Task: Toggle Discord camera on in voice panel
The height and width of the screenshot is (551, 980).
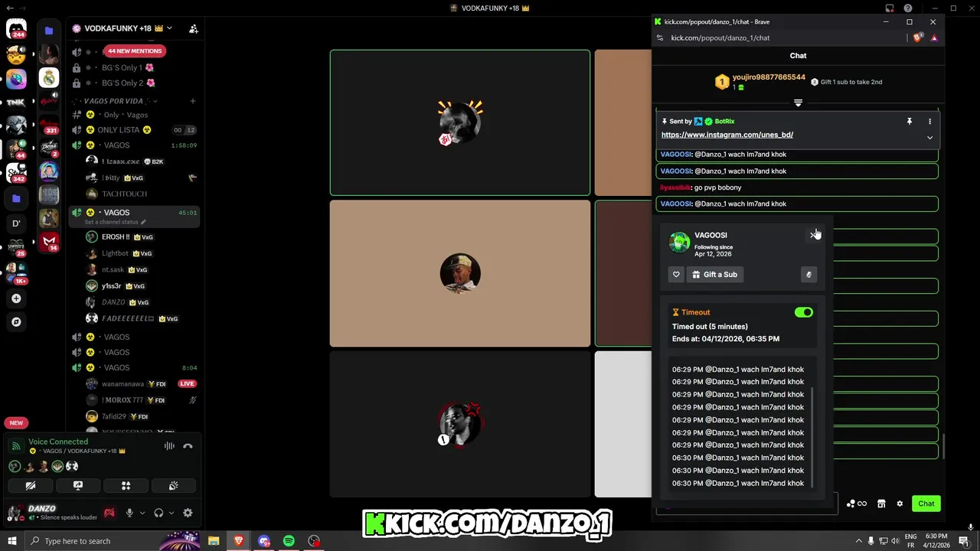Action: tap(31, 485)
